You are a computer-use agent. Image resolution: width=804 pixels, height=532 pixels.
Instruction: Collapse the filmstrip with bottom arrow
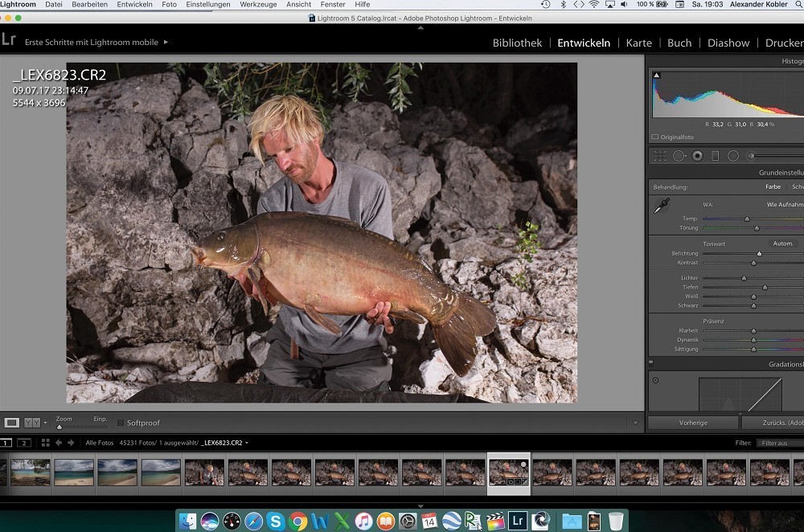tap(420, 505)
